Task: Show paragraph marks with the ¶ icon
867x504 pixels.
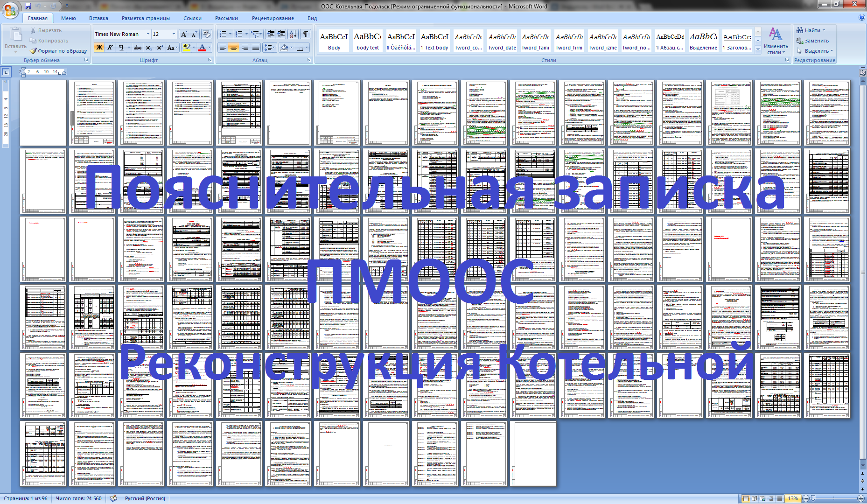Action: pos(306,34)
